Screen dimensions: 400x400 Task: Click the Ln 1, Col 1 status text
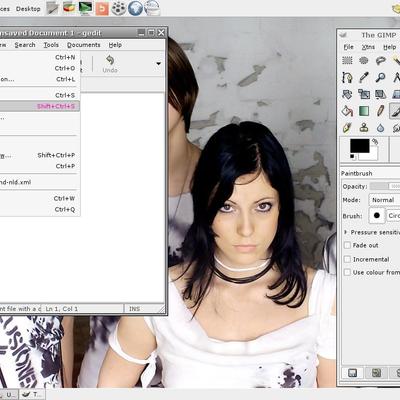pyautogui.click(x=62, y=309)
